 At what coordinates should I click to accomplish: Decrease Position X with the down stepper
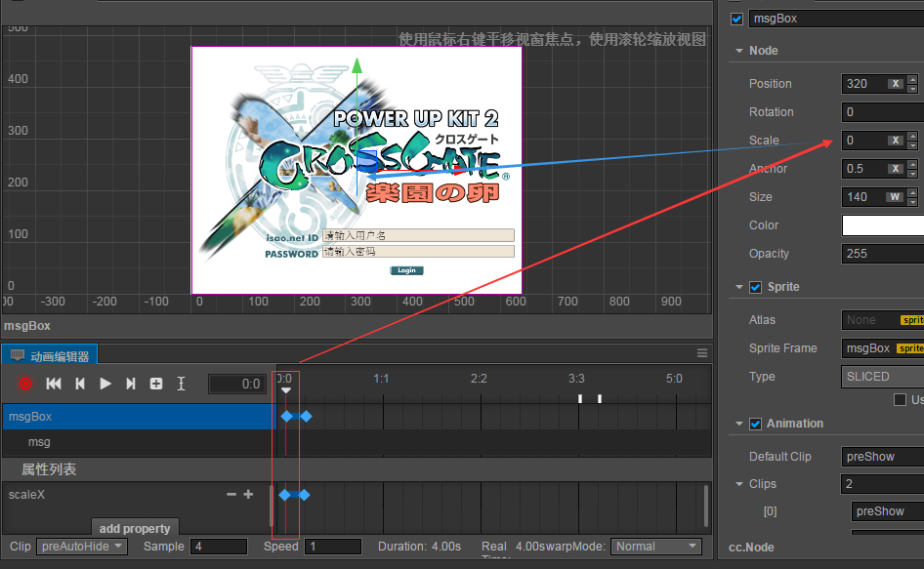pyautogui.click(x=912, y=89)
